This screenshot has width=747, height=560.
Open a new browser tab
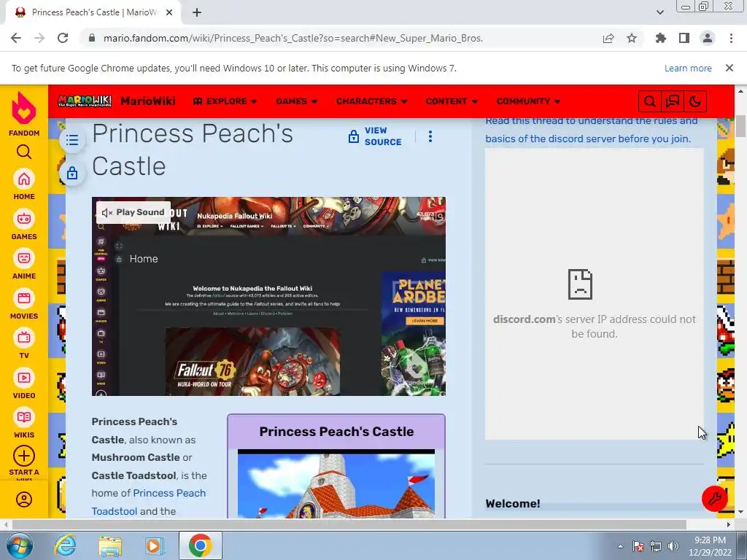197,12
